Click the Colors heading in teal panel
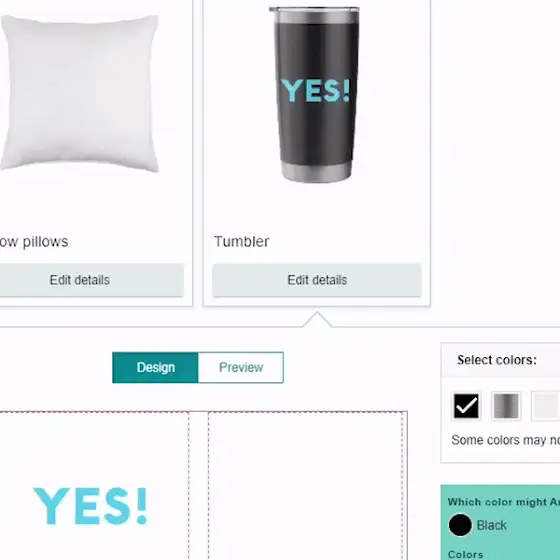The height and width of the screenshot is (560, 560). (465, 555)
